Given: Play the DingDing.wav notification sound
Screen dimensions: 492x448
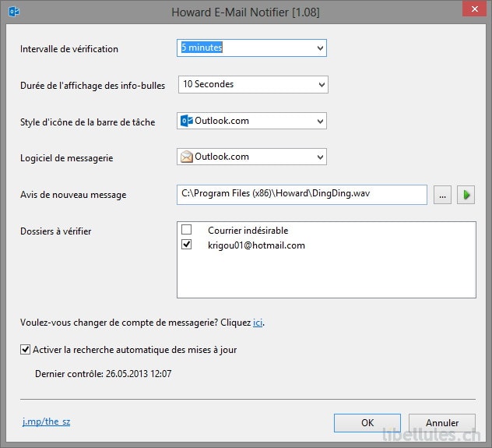Looking at the screenshot, I should [466, 195].
